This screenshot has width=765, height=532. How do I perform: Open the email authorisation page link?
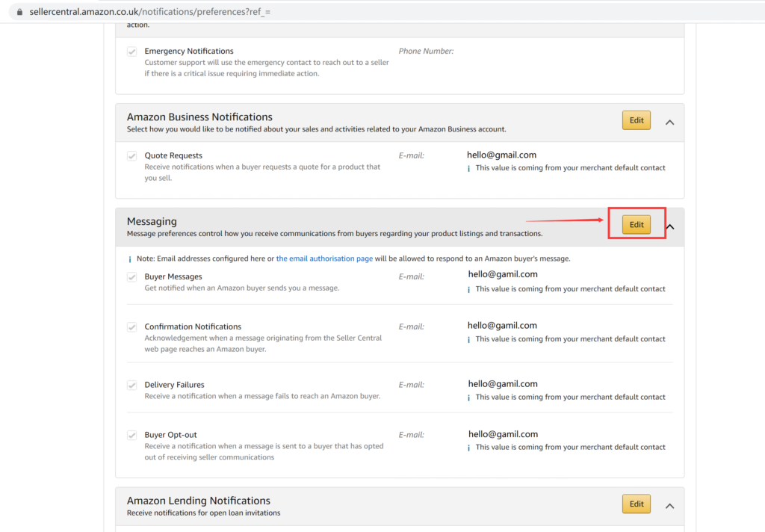[x=324, y=259]
